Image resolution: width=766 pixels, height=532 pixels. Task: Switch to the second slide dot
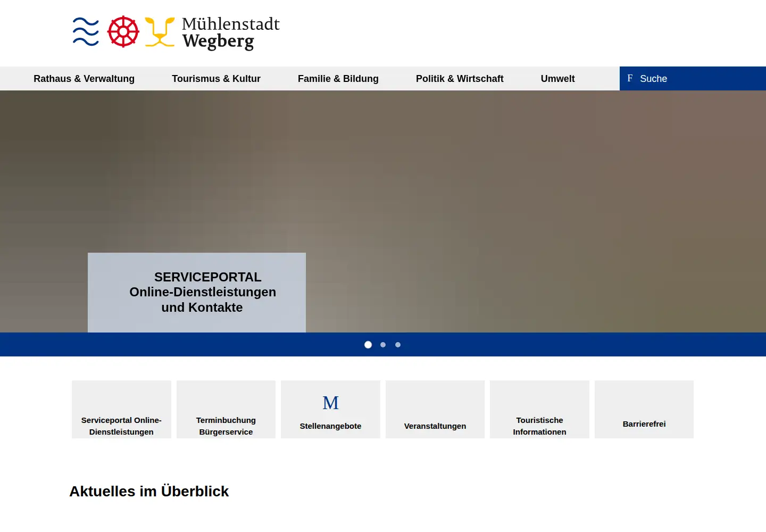tap(383, 345)
